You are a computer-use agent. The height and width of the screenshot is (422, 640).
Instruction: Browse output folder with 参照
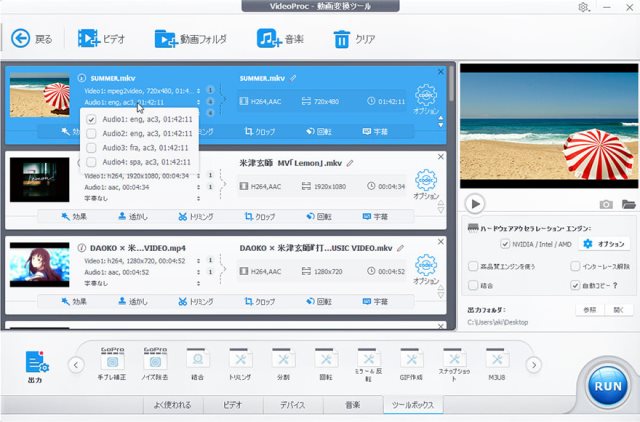click(x=590, y=310)
